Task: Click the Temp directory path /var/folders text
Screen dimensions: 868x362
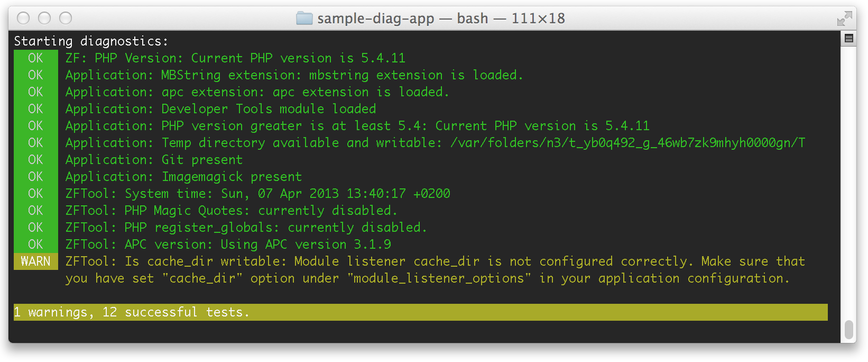Action: pos(627,143)
